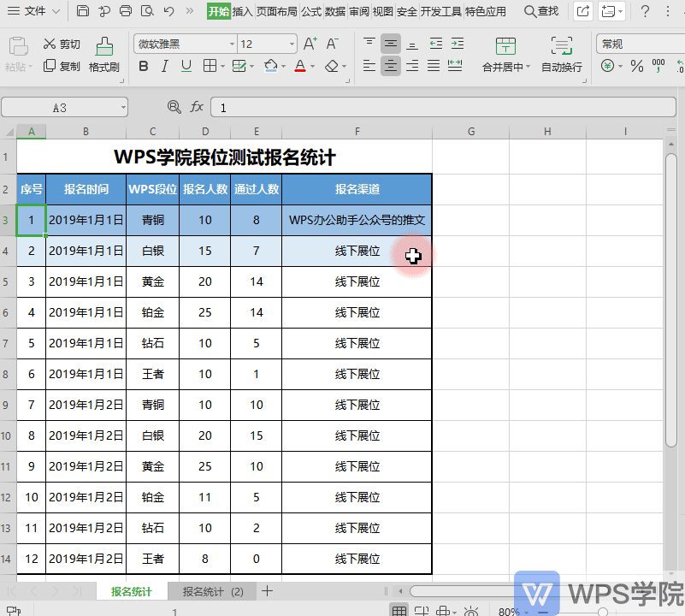This screenshot has width=685, height=616.
Task: Activate the 格式刷 format painter
Action: pos(104,54)
